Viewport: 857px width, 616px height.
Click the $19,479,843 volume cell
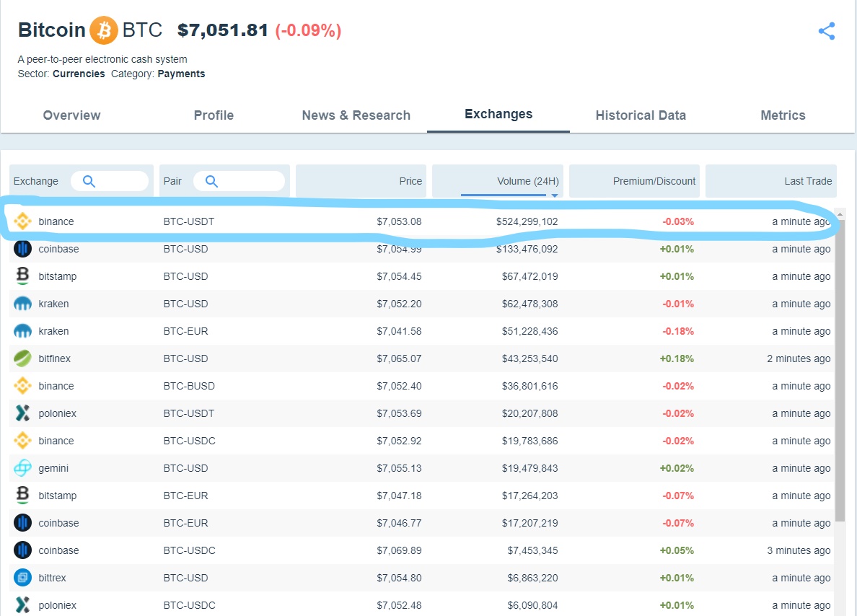point(530,468)
